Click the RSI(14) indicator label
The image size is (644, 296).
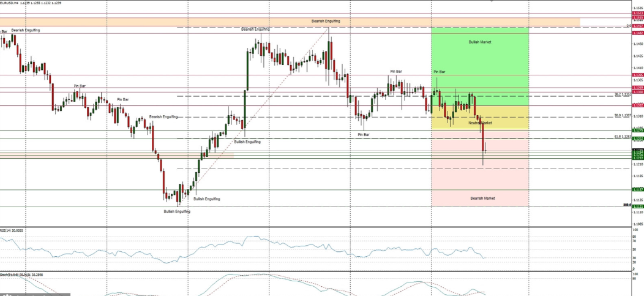11,230
